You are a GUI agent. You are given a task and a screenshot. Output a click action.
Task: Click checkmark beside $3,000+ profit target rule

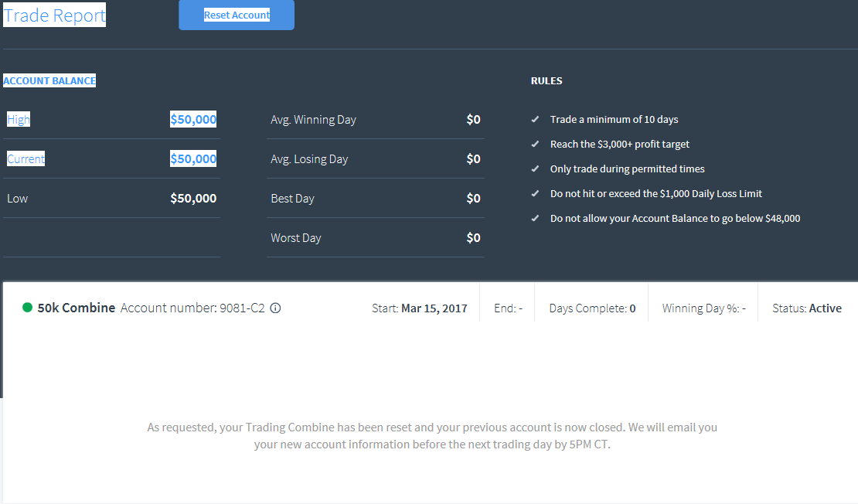535,144
